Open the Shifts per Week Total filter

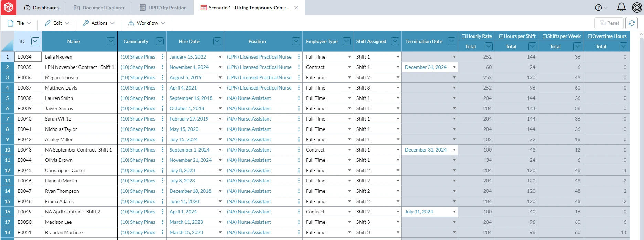578,46
